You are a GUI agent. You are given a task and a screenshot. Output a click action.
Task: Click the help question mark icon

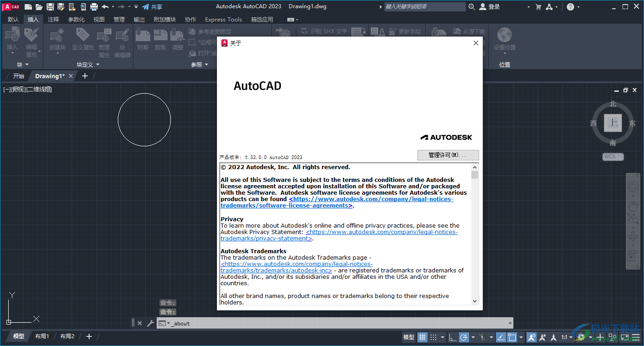point(570,7)
